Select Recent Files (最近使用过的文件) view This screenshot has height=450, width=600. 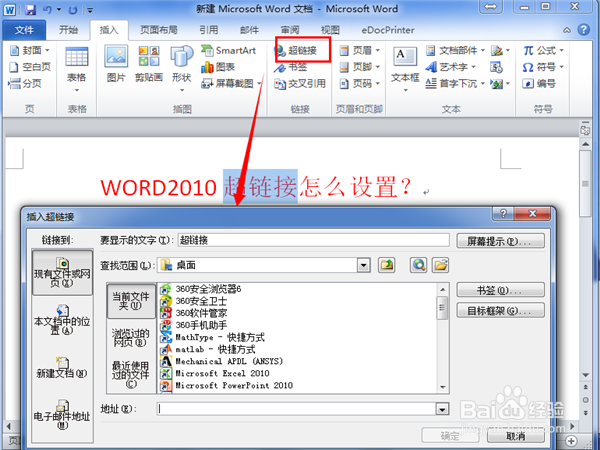(x=131, y=374)
